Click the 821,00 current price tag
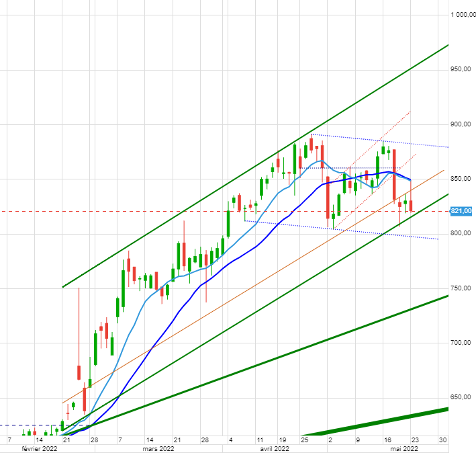This screenshot has width=476, height=453. [x=461, y=211]
